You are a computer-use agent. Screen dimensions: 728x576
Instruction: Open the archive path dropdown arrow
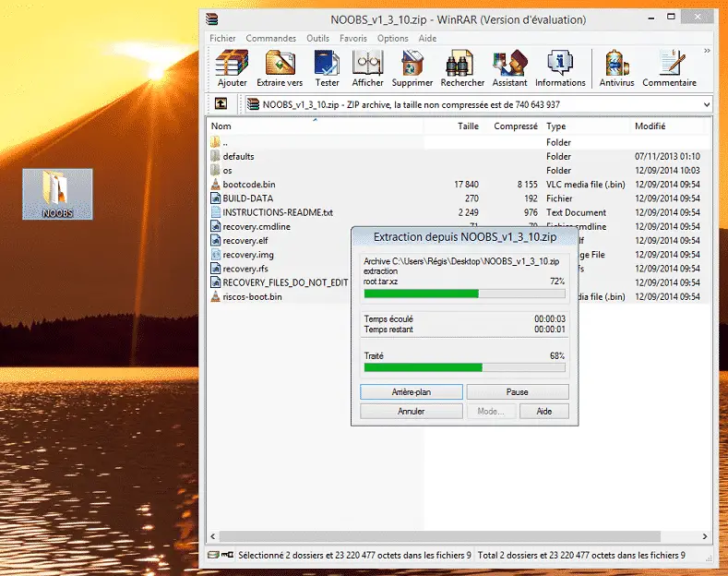(x=706, y=104)
